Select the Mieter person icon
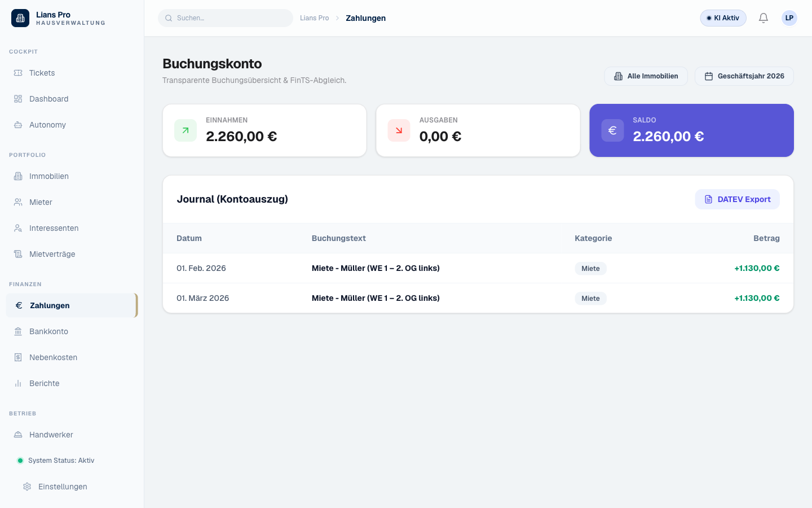 (x=18, y=202)
